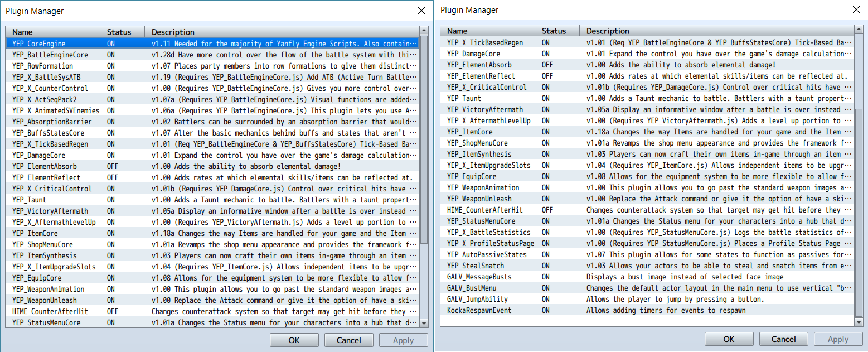Screen dimensions: 868x352
Task: Select the YEP_X_BattleSysATB plugin row
Action: [212, 77]
